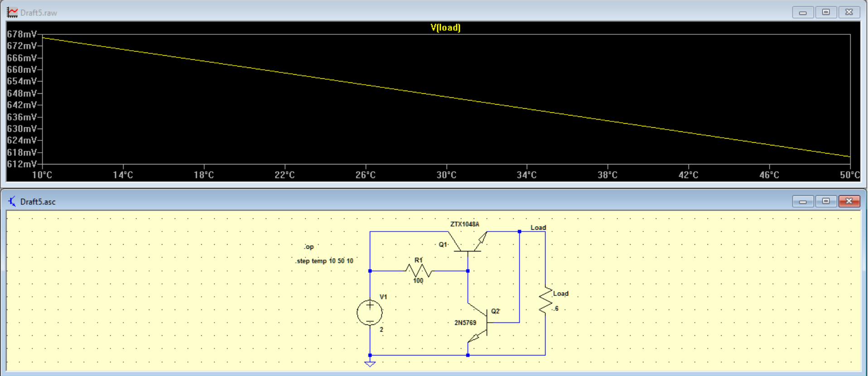
Task: Minimize the Draft5.asc schematic window
Action: coord(803,201)
